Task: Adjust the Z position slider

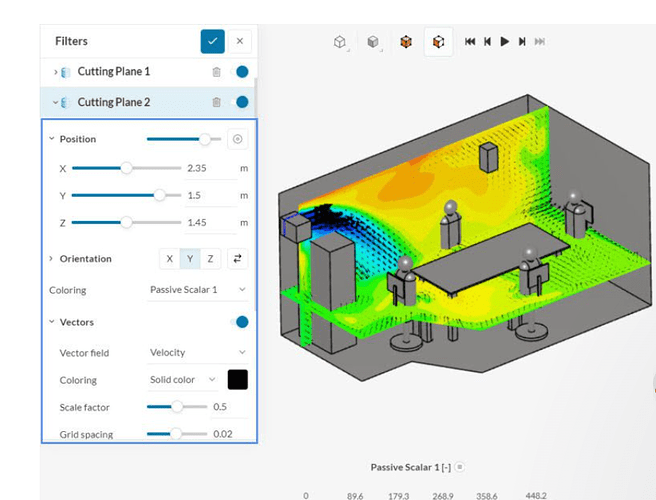Action: point(126,223)
